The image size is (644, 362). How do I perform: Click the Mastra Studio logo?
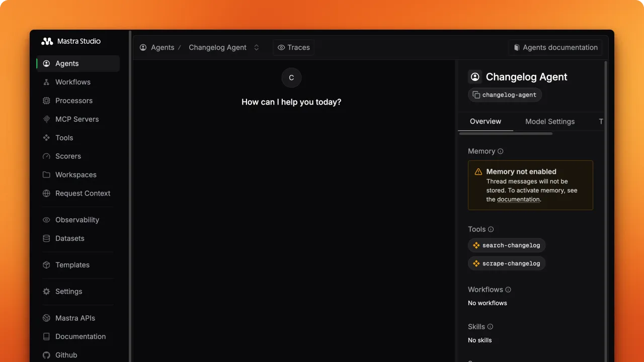tap(71, 41)
